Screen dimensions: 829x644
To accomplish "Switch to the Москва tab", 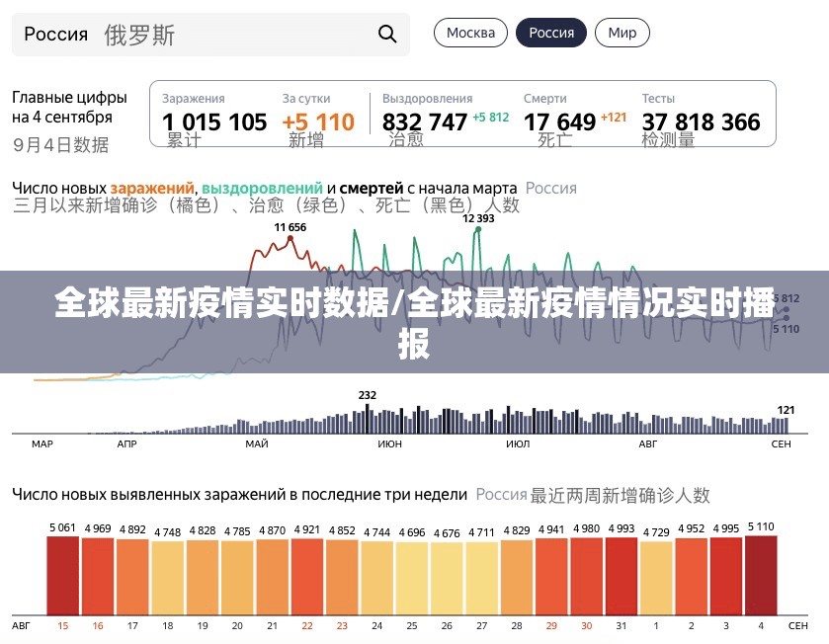I will point(470,33).
